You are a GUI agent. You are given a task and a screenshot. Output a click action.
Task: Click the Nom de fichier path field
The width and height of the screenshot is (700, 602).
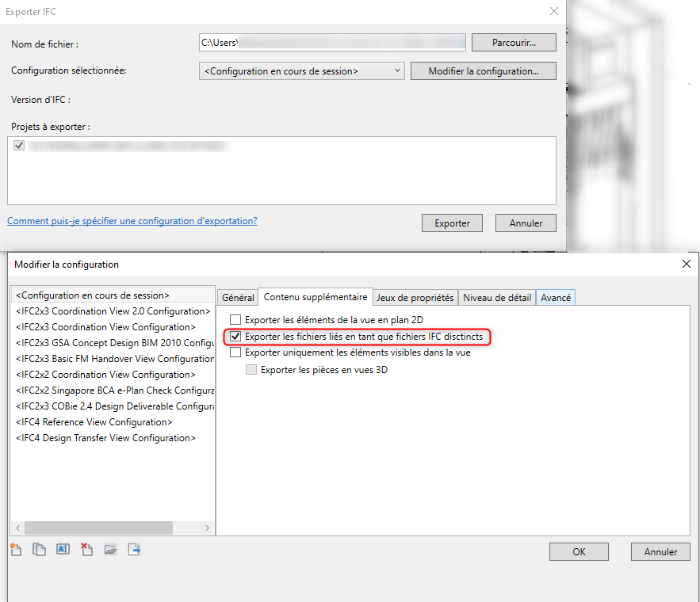point(331,42)
